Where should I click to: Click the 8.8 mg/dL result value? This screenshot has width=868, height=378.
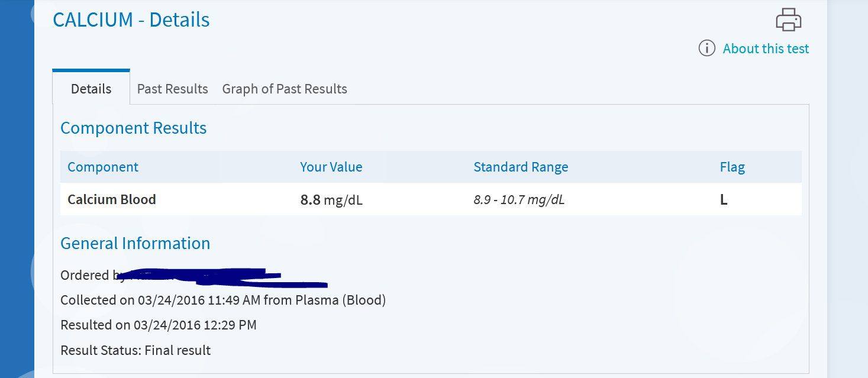coord(331,200)
